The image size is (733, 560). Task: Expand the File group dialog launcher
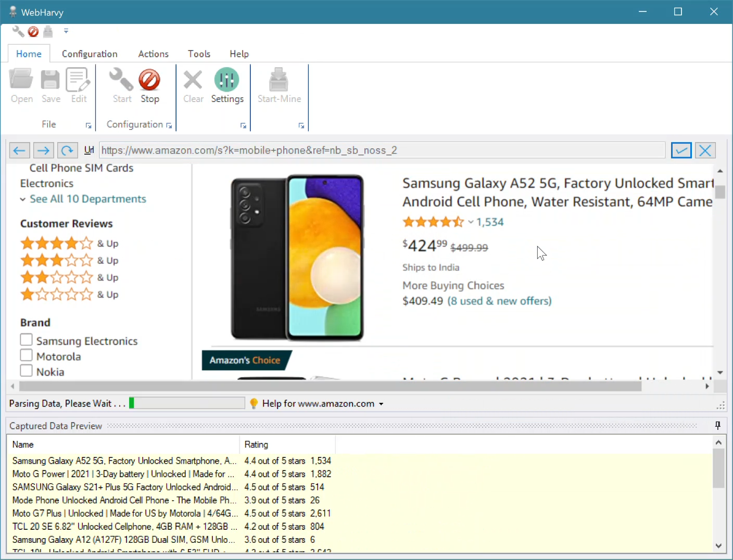pyautogui.click(x=89, y=125)
